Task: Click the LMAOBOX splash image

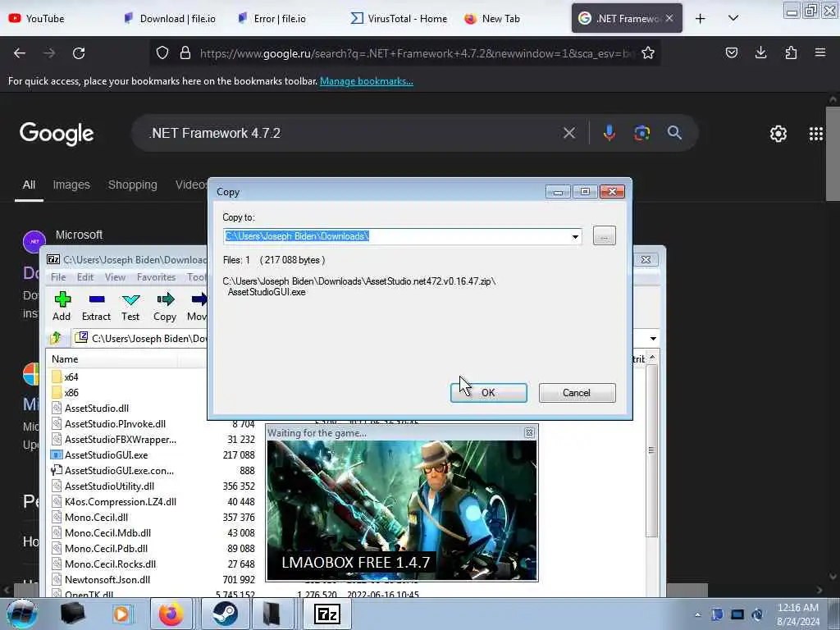Action: pyautogui.click(x=402, y=510)
